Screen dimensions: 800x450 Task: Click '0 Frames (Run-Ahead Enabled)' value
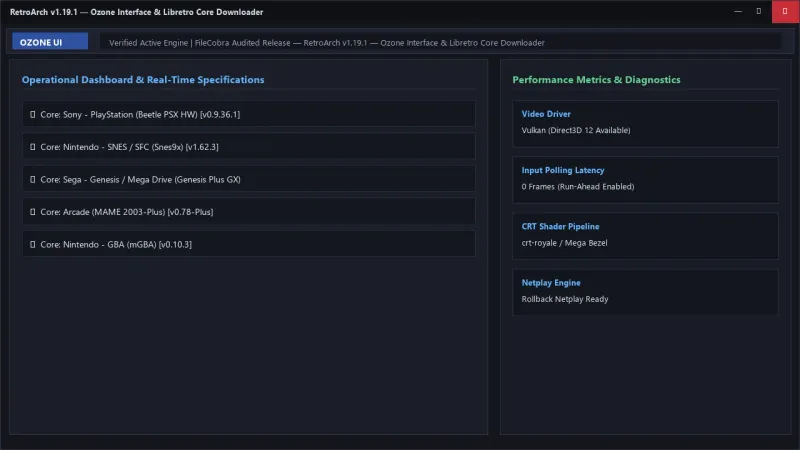(x=578, y=187)
